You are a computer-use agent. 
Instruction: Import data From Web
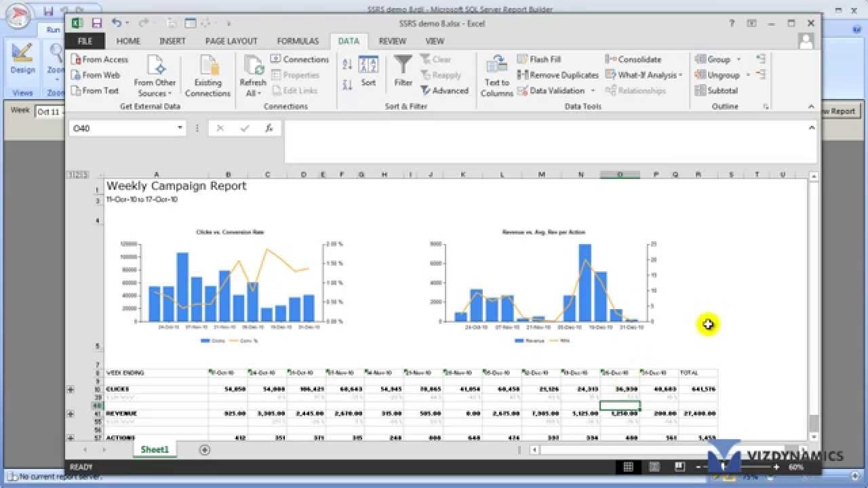95,75
